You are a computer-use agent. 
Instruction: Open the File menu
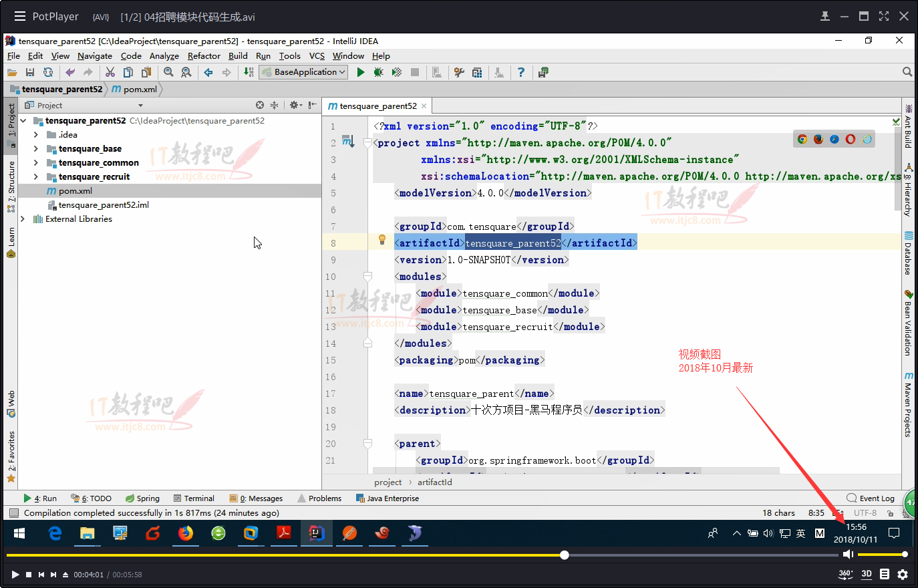[13, 56]
